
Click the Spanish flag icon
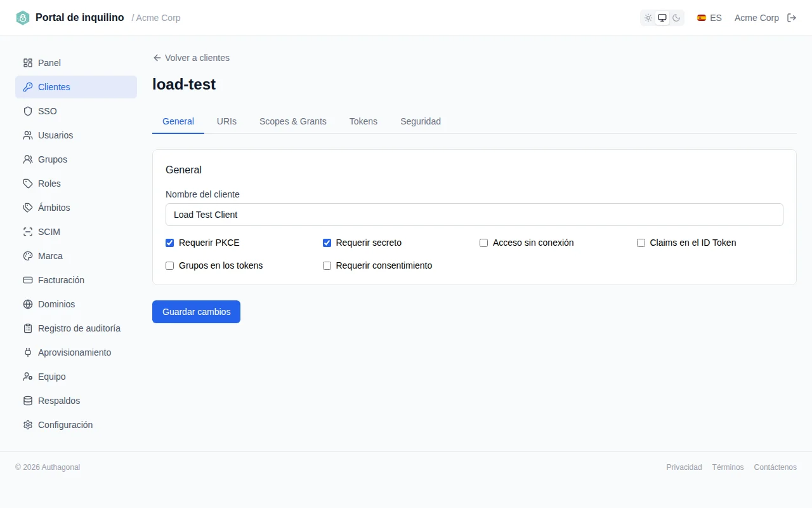702,18
